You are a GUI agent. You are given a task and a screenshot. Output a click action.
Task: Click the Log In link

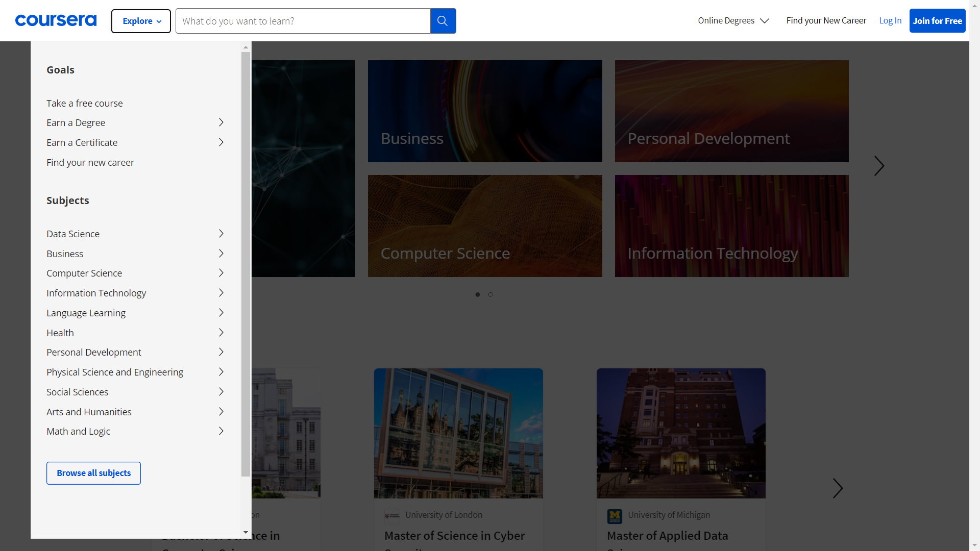[x=890, y=20]
